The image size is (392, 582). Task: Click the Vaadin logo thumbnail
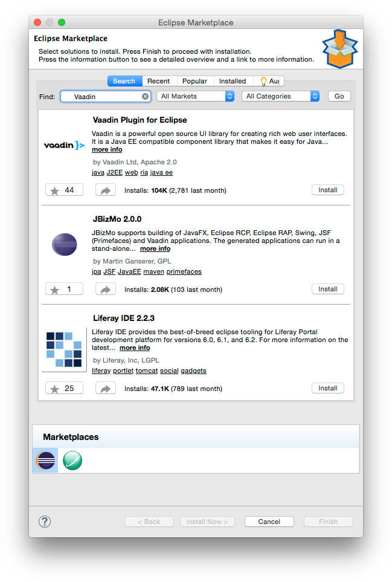65,145
